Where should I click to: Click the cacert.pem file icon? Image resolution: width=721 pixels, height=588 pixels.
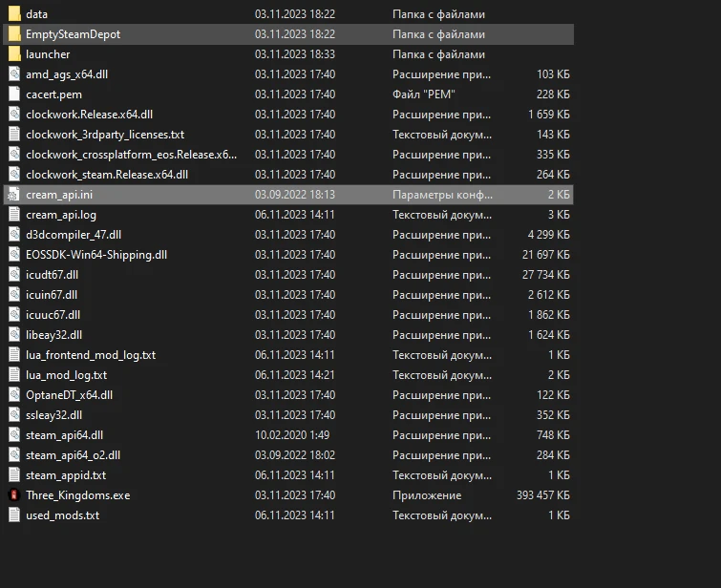click(14, 94)
